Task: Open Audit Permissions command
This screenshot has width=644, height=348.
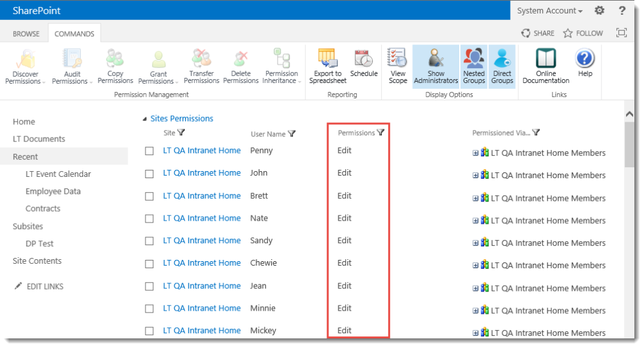Action: (72, 66)
